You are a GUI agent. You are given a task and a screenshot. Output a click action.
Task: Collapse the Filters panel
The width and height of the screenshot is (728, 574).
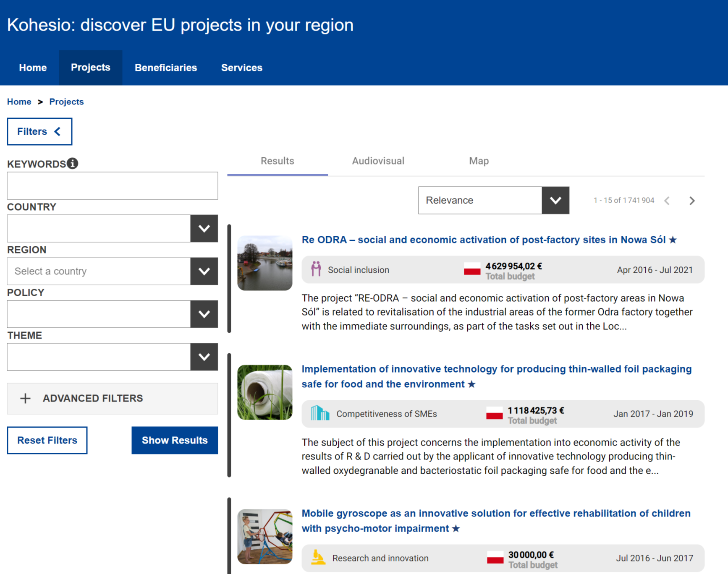39,132
